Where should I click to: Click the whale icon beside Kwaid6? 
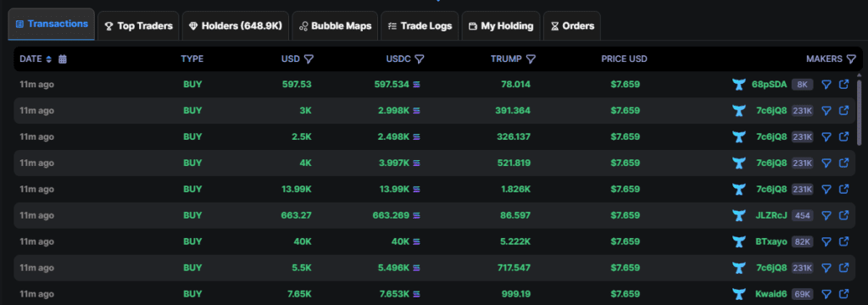(739, 294)
